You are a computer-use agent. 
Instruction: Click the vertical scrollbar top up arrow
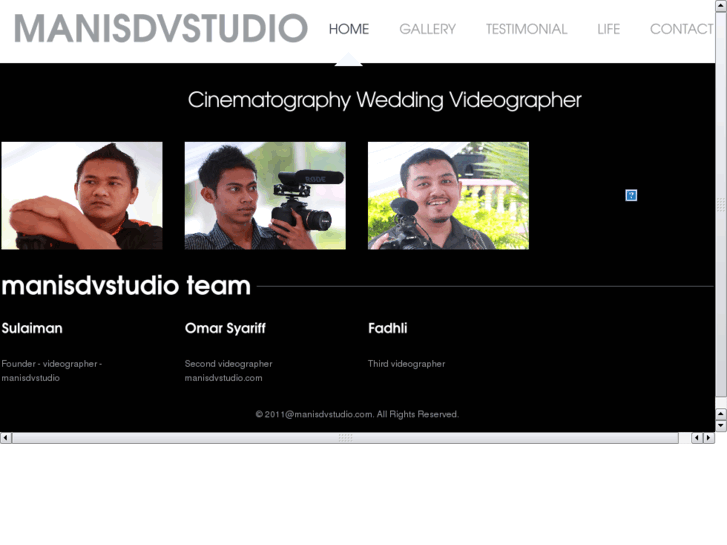coord(721,6)
